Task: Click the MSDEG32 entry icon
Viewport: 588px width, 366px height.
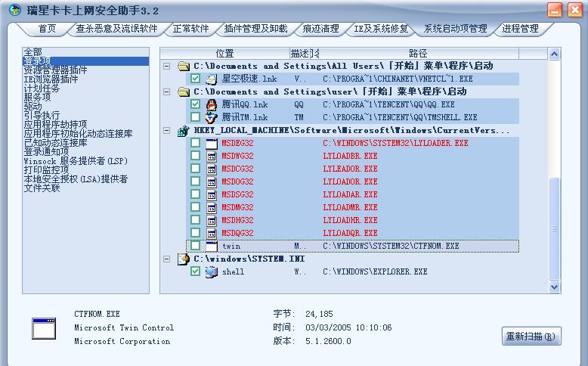Action: point(212,143)
